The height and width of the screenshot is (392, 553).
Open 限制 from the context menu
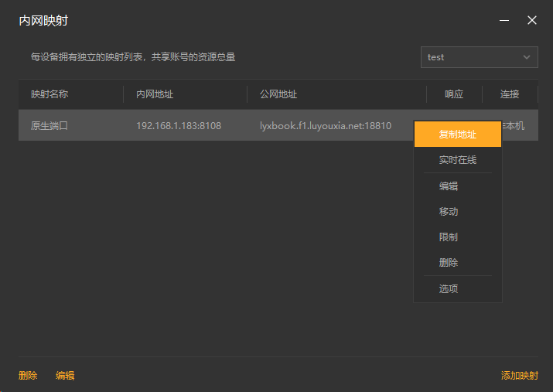click(x=449, y=237)
